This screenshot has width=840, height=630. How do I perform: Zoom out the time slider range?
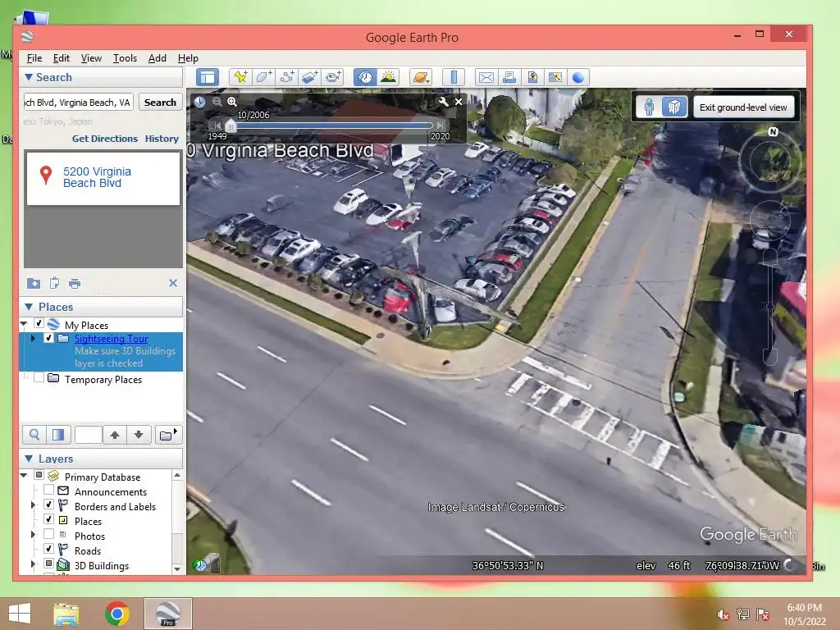click(x=217, y=101)
